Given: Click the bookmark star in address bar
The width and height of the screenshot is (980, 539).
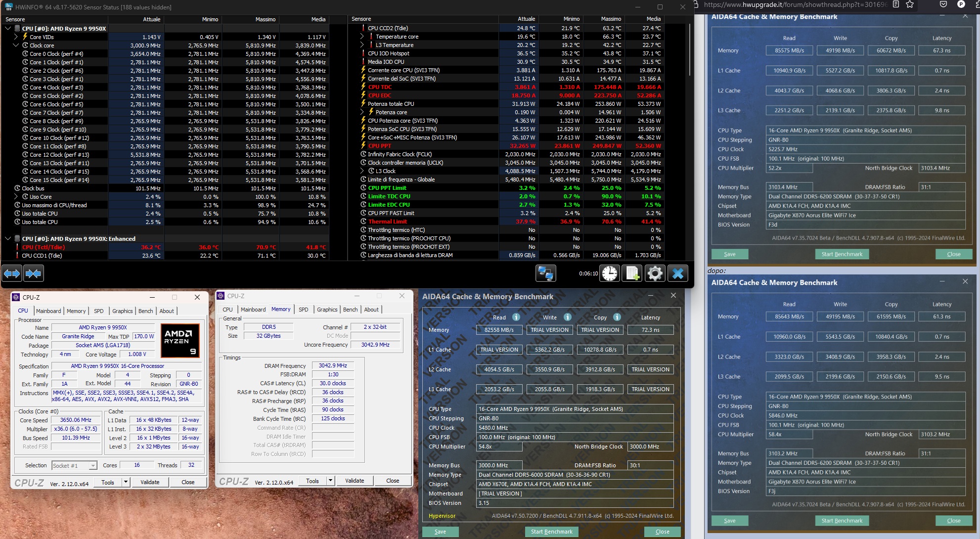Looking at the screenshot, I should pyautogui.click(x=910, y=4).
